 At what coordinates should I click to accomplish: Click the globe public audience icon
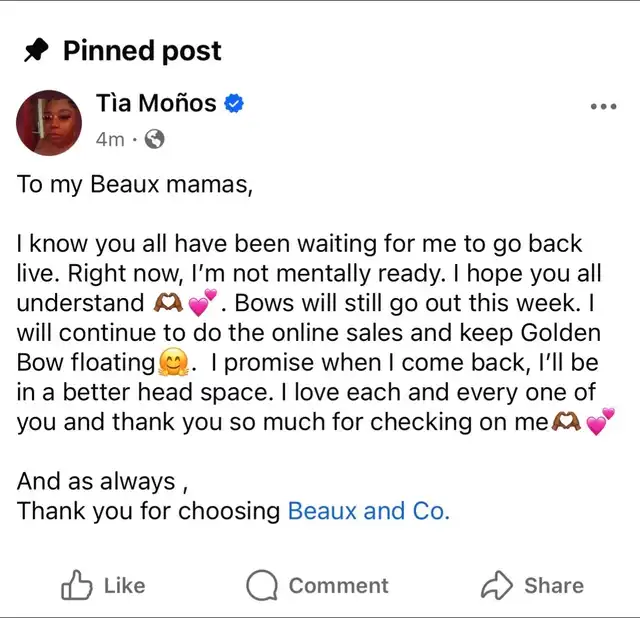[x=154, y=140]
